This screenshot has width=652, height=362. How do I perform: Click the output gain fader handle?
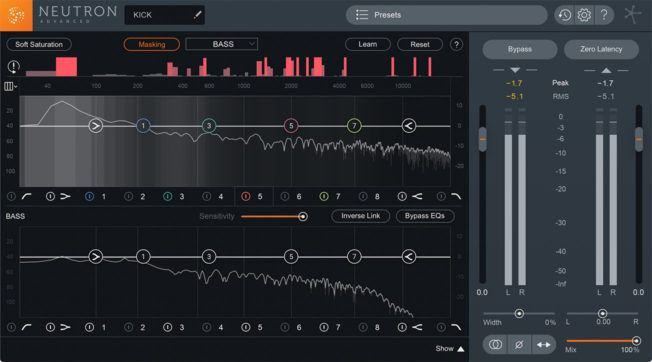coord(639,139)
